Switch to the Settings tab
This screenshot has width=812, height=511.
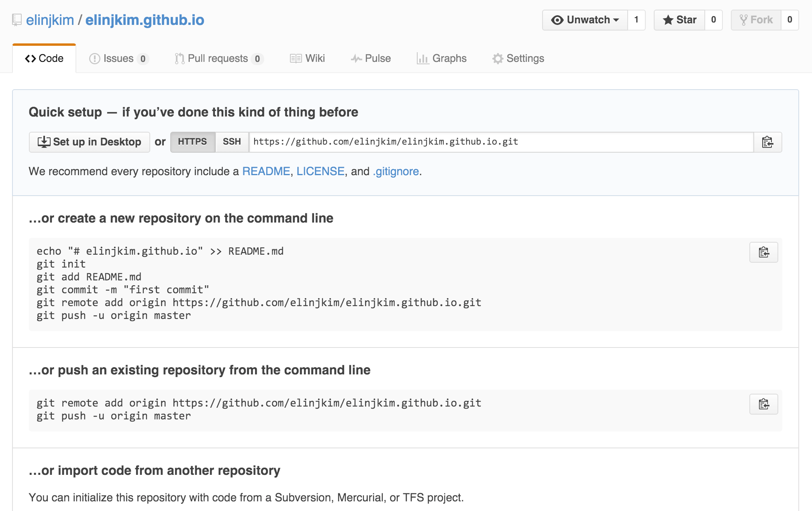coord(518,58)
